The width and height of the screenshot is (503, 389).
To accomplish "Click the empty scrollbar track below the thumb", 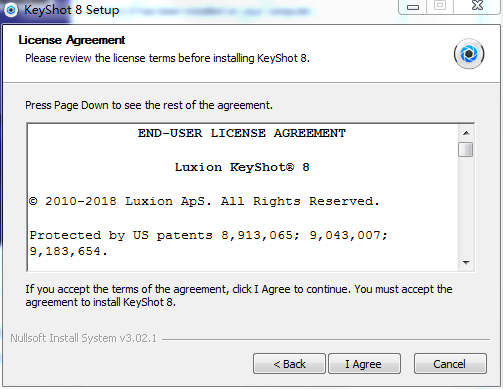I will coord(466,206).
